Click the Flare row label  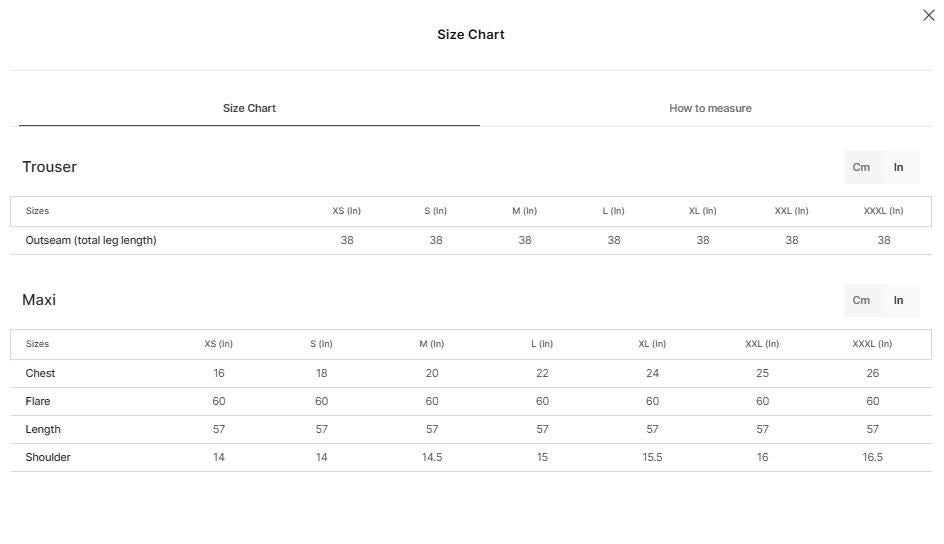coord(38,401)
